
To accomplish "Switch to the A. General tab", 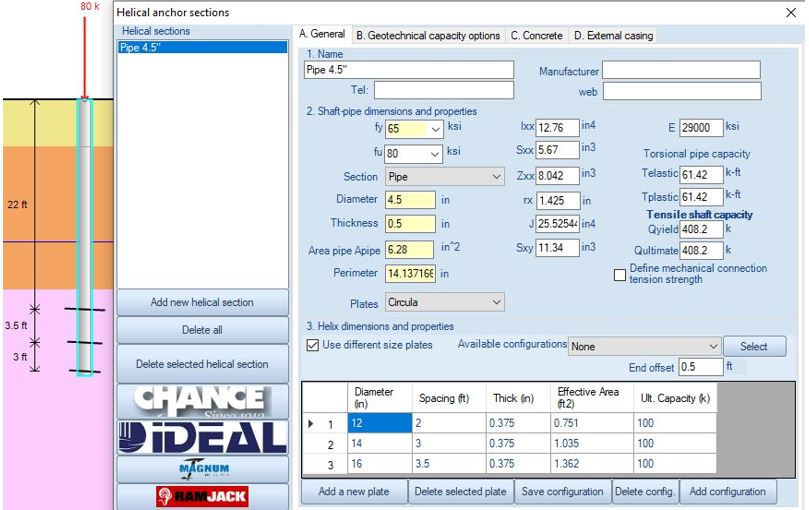I will (322, 34).
